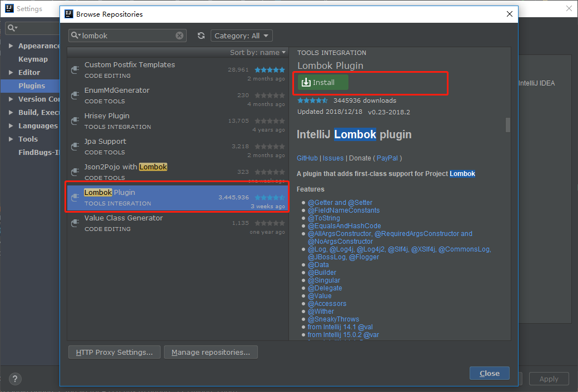Select Lombok Plugin in plugin list
The width and height of the screenshot is (578, 392).
[178, 198]
